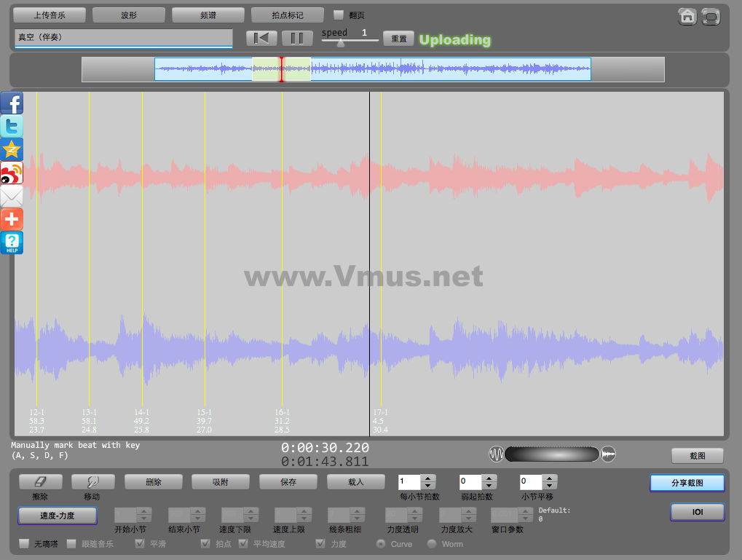Image resolution: width=742 pixels, height=560 pixels.
Task: Click the 载入 load button
Action: [356, 482]
